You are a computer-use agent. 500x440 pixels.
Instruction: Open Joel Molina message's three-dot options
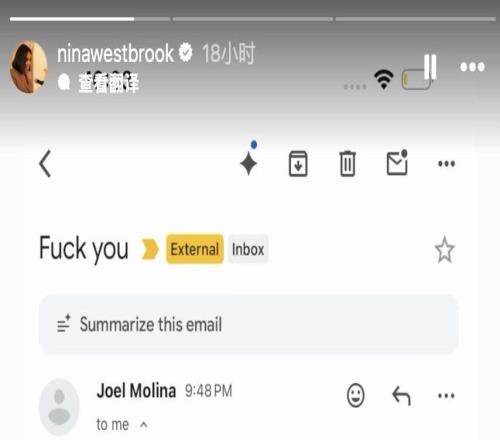tap(446, 396)
